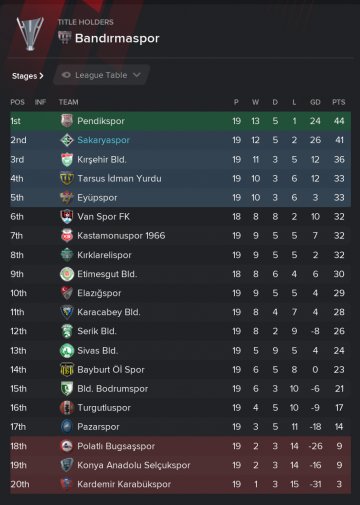The height and width of the screenshot is (505, 360).
Task: Sort table by POS column header
Action: coord(17,102)
